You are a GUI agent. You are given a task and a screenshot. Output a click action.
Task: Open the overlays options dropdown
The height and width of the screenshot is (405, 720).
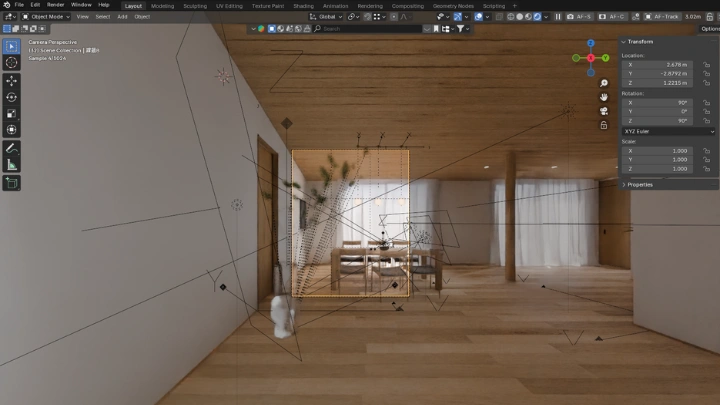pyautogui.click(x=487, y=17)
